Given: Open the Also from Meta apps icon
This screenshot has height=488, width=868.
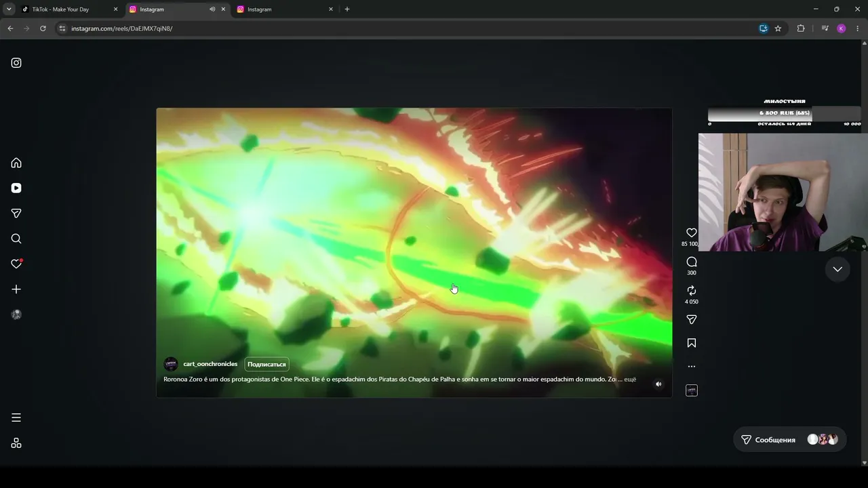Looking at the screenshot, I should (16, 443).
